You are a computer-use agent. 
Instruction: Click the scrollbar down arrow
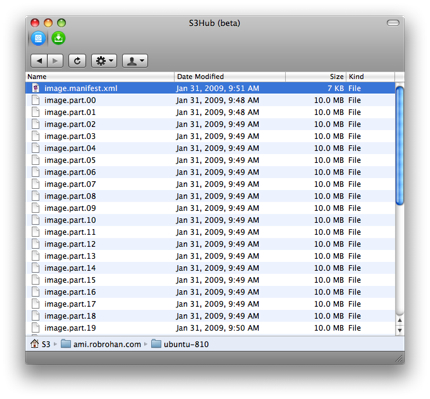(x=400, y=330)
